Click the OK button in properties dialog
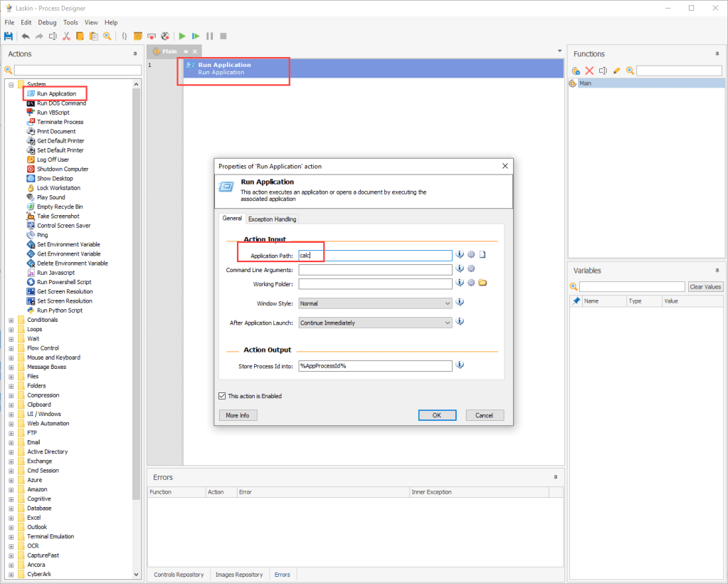 [x=437, y=415]
